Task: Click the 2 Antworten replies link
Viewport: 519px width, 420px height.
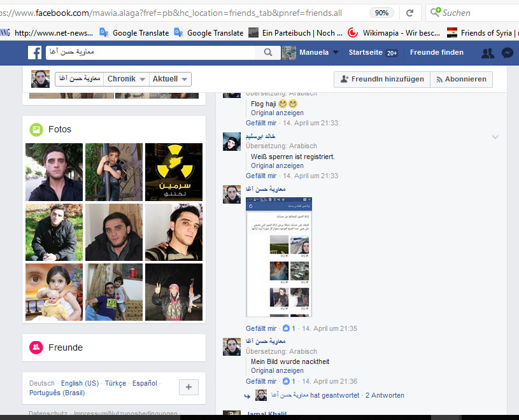Action: coord(385,395)
